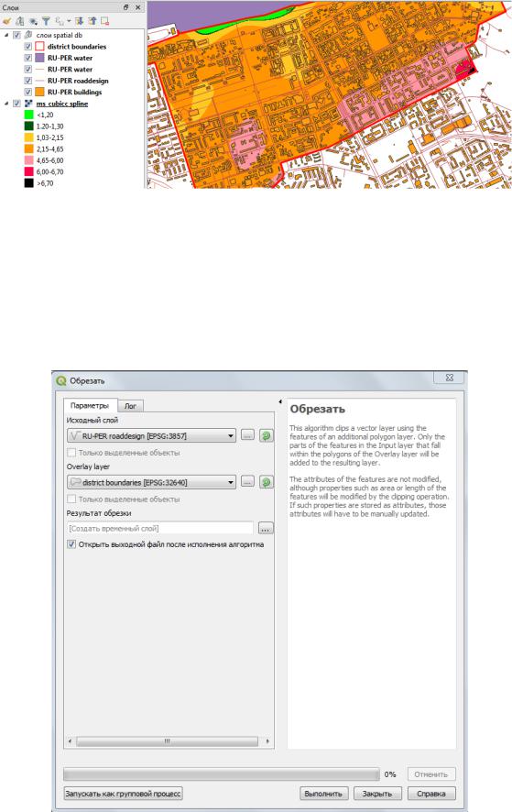The height and width of the screenshot is (812, 512).
Task: Toggle filter legend by map content
Action: [x=46, y=21]
